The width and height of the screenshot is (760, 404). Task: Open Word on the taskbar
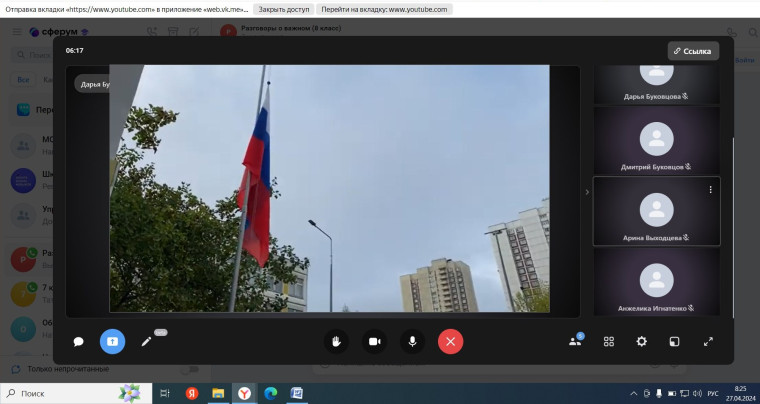click(297, 393)
